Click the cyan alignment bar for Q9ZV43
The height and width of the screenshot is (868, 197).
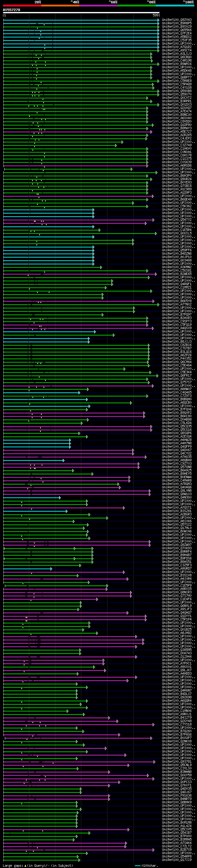[81, 20]
